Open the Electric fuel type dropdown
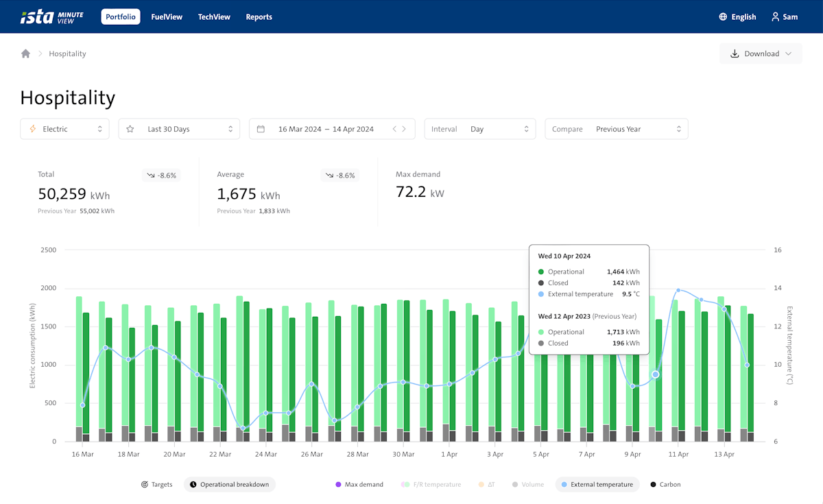Viewport: 823px width, 504px height. 64,129
